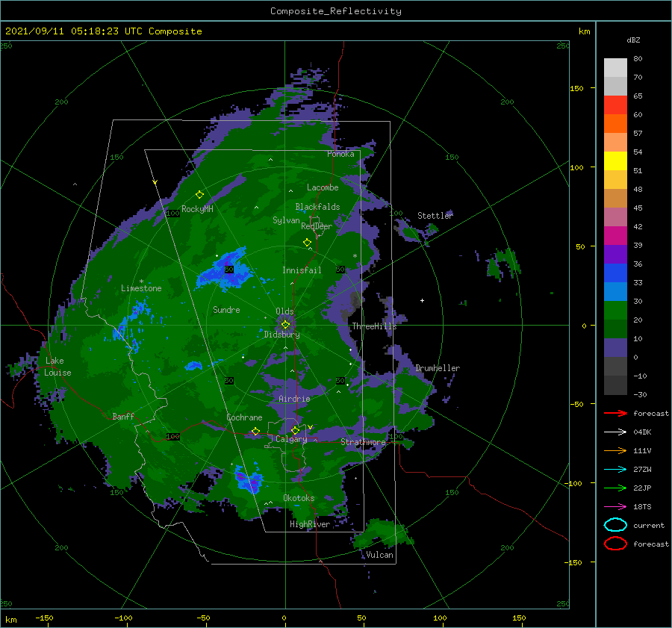The height and width of the screenshot is (628, 672).
Task: Click the Sundre town label
Action: click(226, 309)
